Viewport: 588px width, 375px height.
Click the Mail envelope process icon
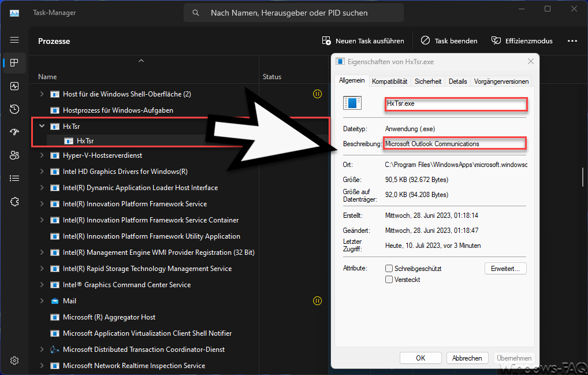point(55,300)
